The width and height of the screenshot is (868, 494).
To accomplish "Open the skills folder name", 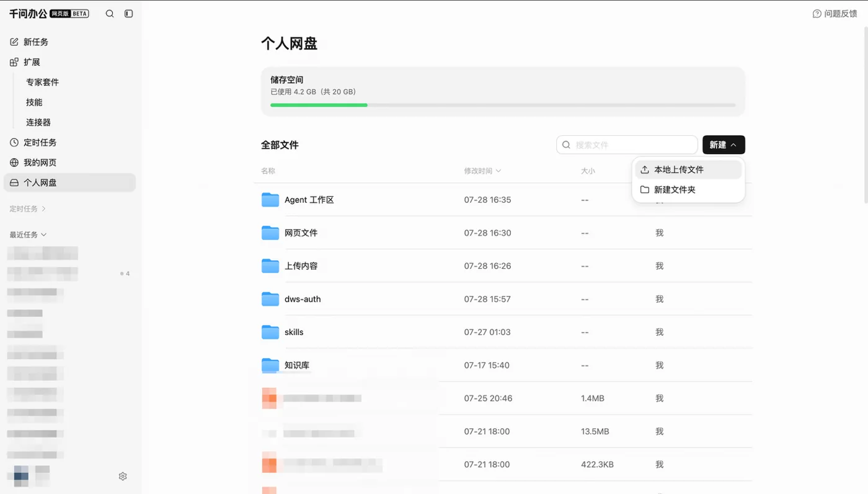I will click(x=294, y=332).
